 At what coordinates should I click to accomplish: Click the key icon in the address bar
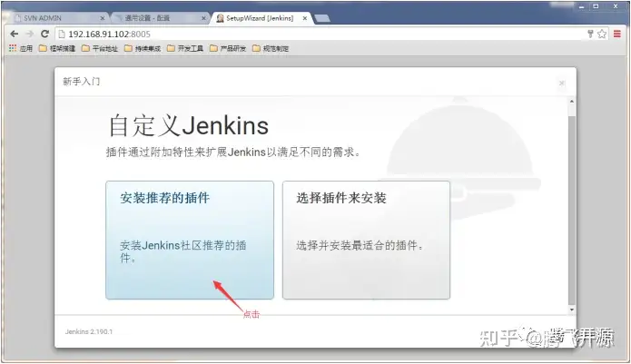pos(590,34)
